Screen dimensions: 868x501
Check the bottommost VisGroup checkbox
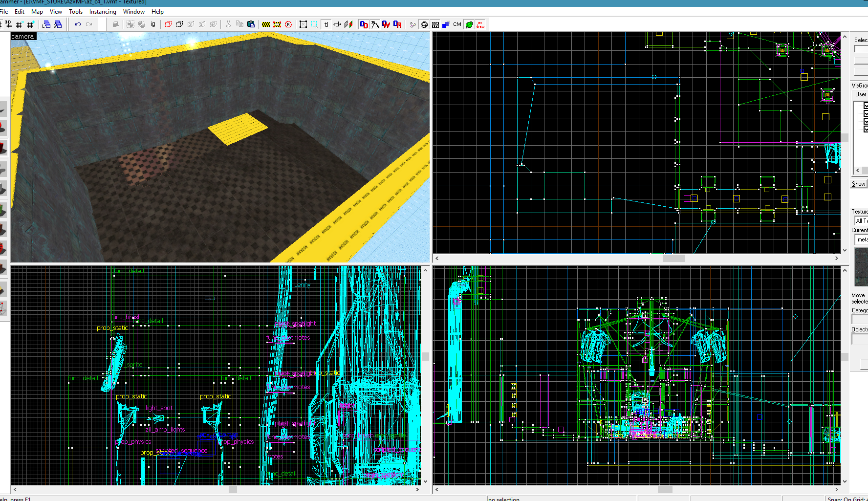click(866, 129)
